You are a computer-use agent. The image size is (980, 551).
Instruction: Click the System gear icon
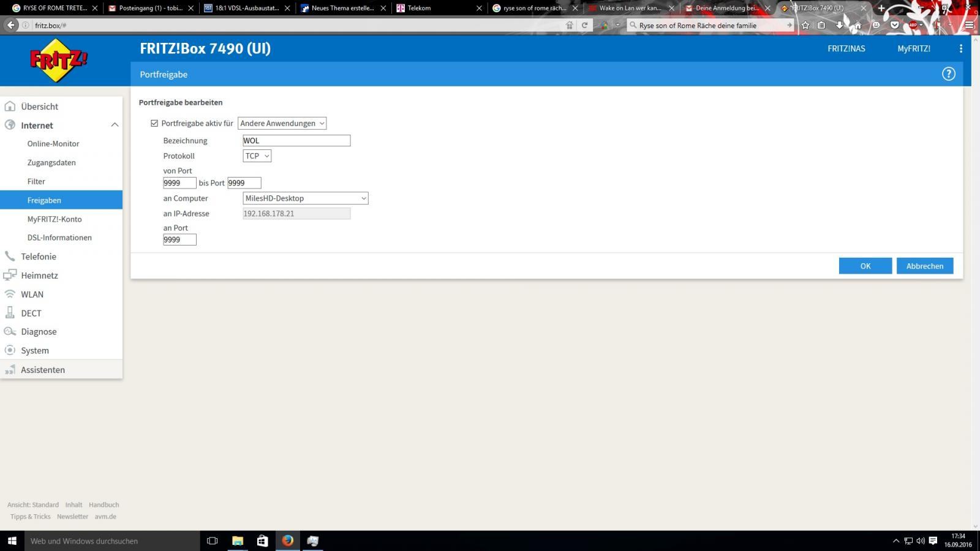10,350
